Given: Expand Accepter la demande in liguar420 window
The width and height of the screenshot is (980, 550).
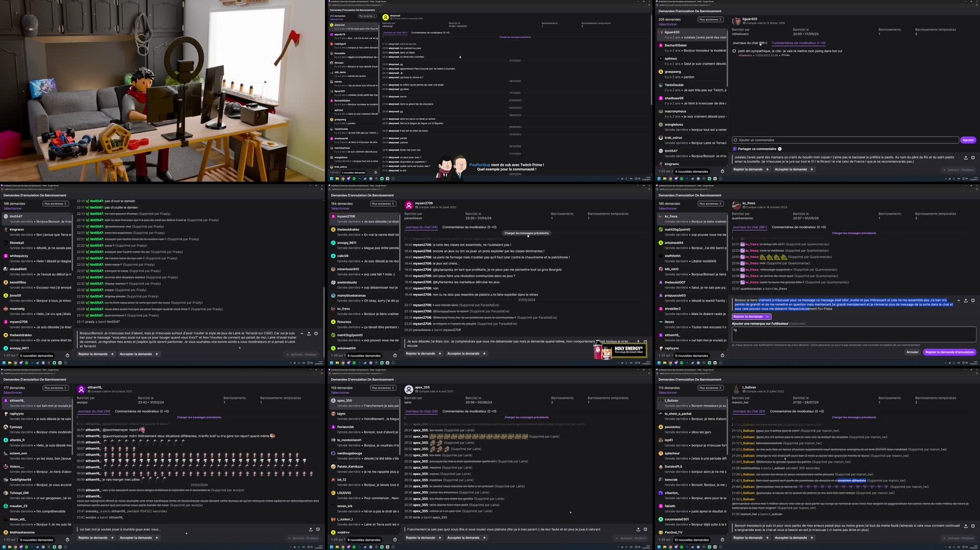Looking at the screenshot, I should [794, 169].
